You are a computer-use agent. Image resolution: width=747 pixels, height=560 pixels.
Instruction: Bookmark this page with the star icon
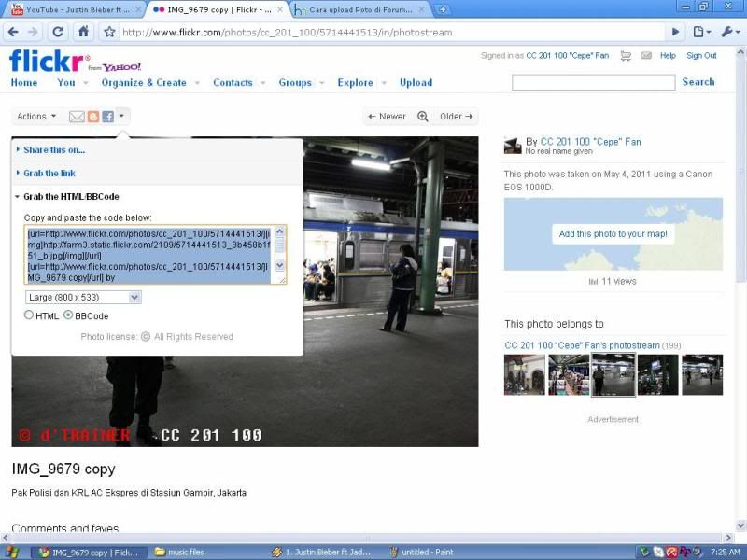109,33
